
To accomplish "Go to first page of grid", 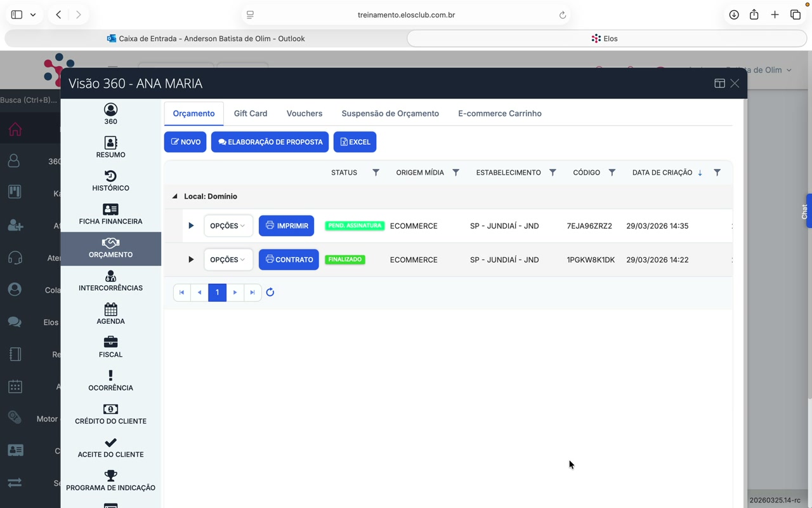I will pos(181,292).
